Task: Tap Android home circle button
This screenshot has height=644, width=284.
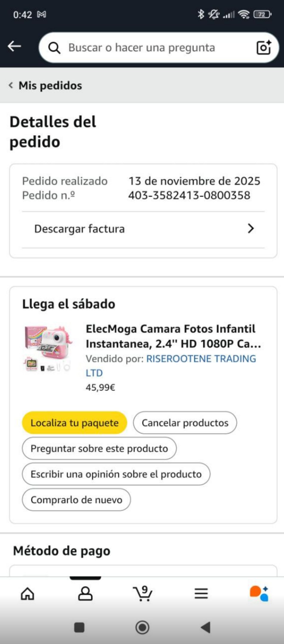Action: click(142, 627)
